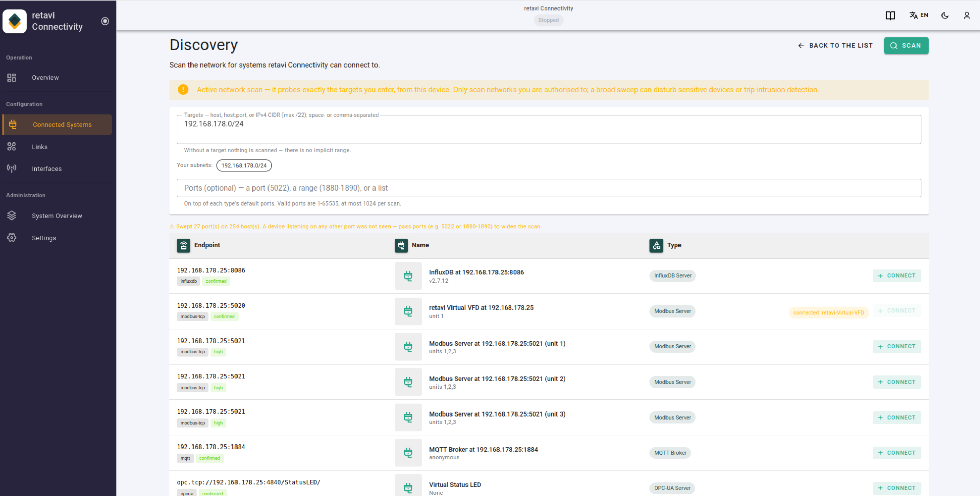Click the version v2.7.12 text

439,282
